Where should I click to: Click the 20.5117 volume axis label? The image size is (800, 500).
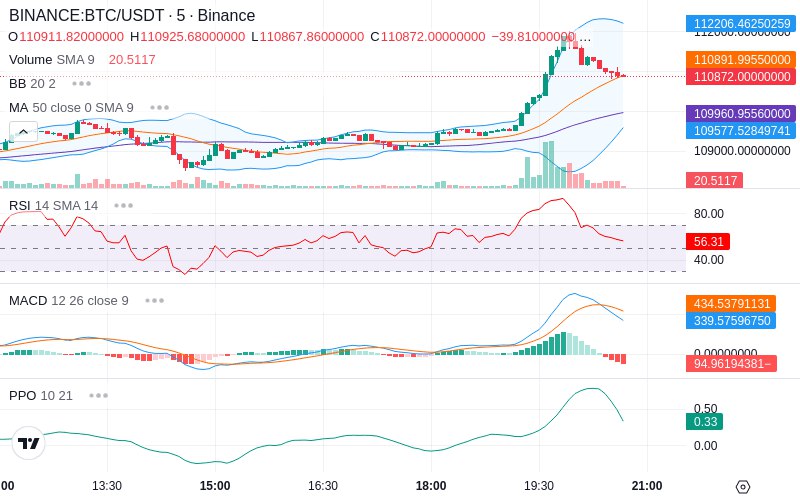(714, 180)
